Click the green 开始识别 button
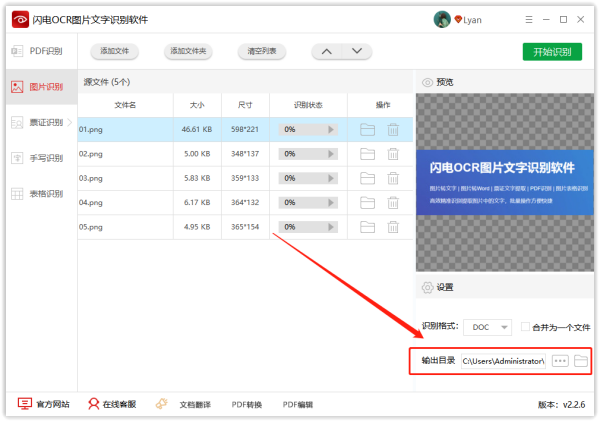 point(551,52)
